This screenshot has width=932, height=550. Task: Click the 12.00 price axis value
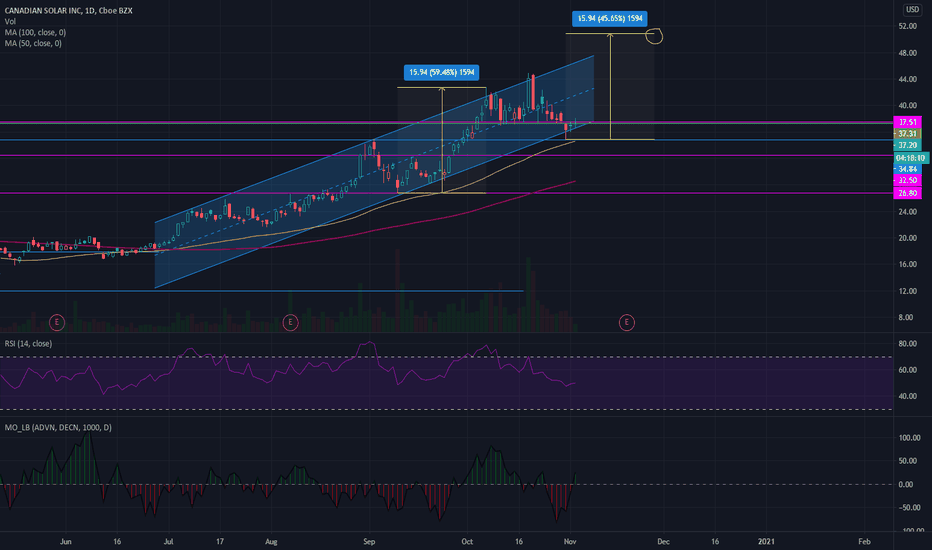click(908, 291)
